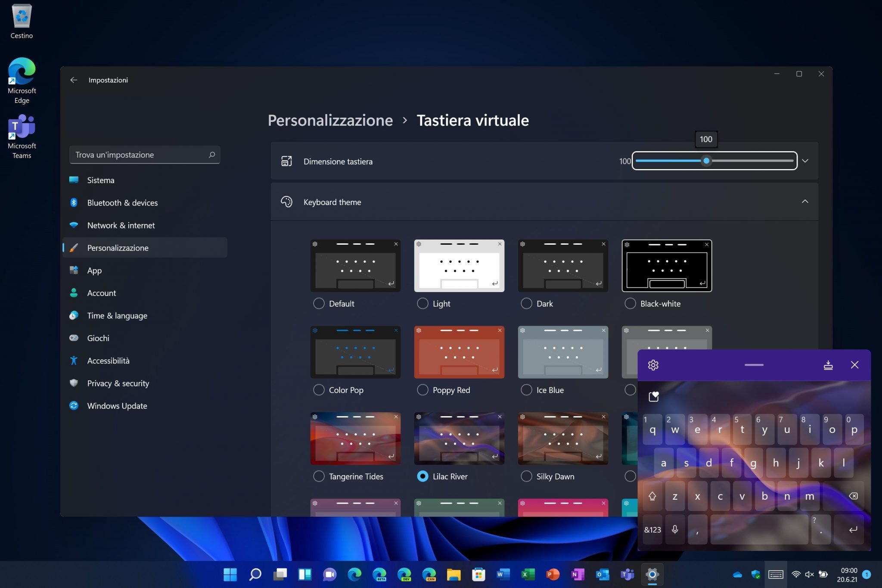Click the keyboard dock icon
Image resolution: width=882 pixels, height=588 pixels.
click(x=828, y=365)
